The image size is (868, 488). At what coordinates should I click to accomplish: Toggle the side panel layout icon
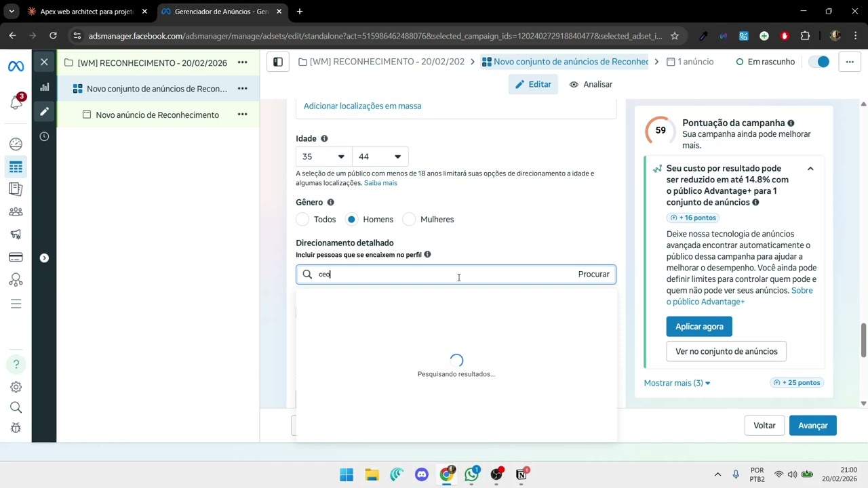(x=278, y=62)
